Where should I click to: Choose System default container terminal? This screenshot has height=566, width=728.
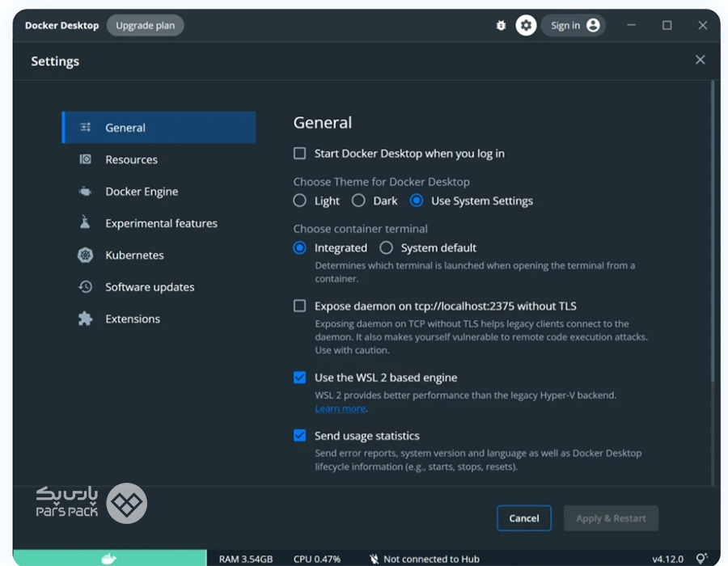point(387,248)
